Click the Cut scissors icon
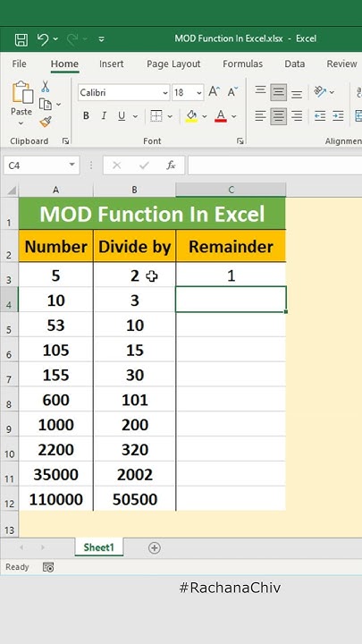This screenshot has width=362, height=644. coord(46,87)
